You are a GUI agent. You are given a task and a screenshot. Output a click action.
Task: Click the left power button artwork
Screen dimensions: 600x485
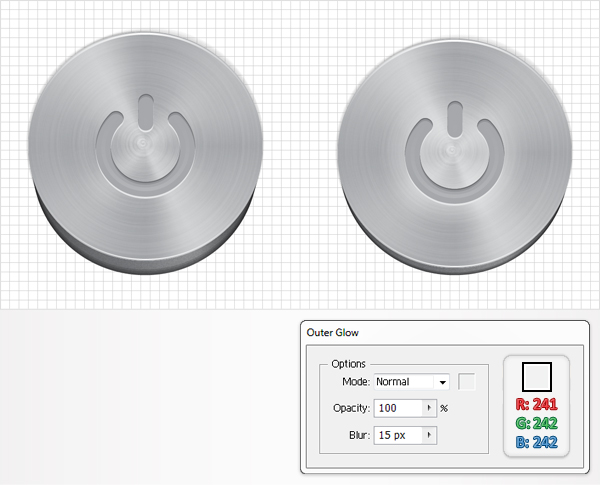tap(145, 153)
